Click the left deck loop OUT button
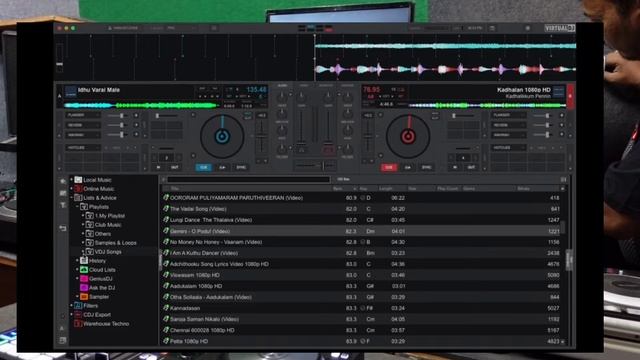The image size is (640, 360). (175, 167)
